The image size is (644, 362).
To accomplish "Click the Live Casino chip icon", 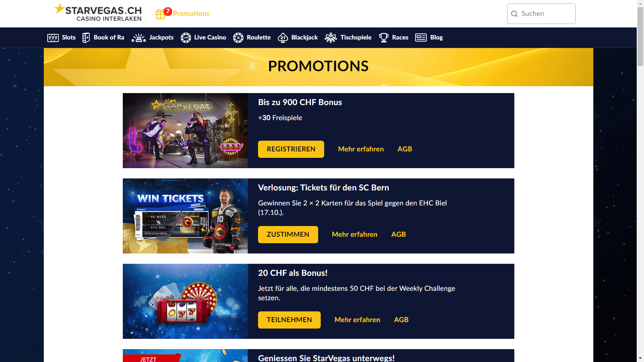I will point(186,38).
